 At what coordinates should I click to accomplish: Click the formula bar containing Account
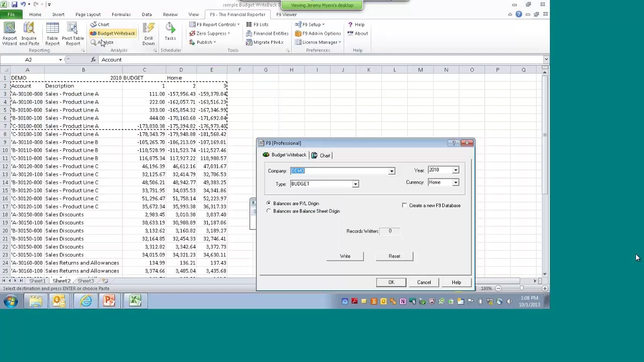click(x=320, y=60)
